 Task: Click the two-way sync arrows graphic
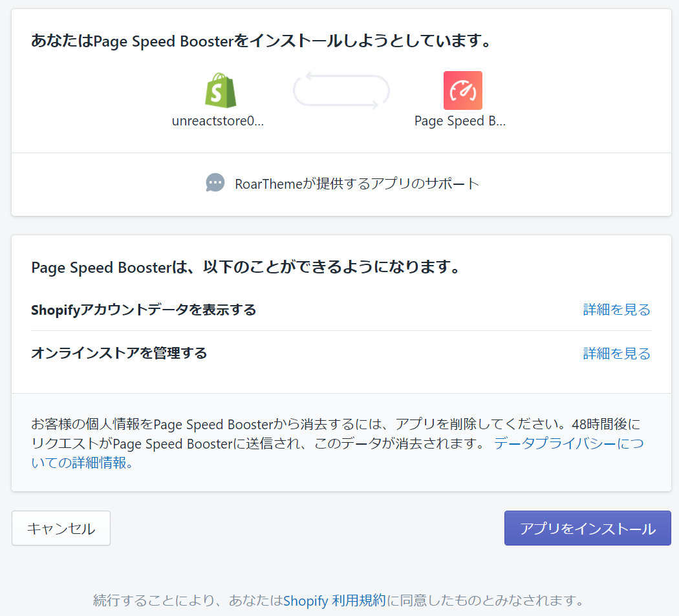pyautogui.click(x=341, y=90)
